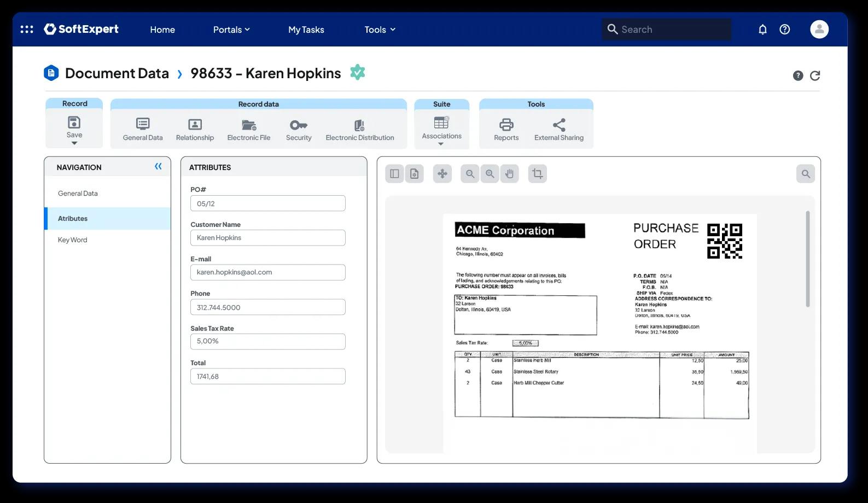This screenshot has height=503, width=868.
Task: Open General Data in Record data toolbar
Action: click(x=143, y=130)
